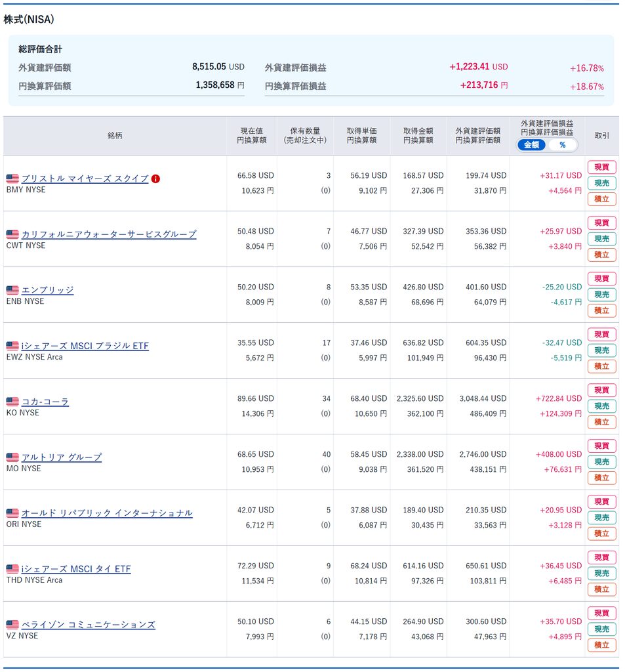Click the +16.78% gain percentage

586,68
